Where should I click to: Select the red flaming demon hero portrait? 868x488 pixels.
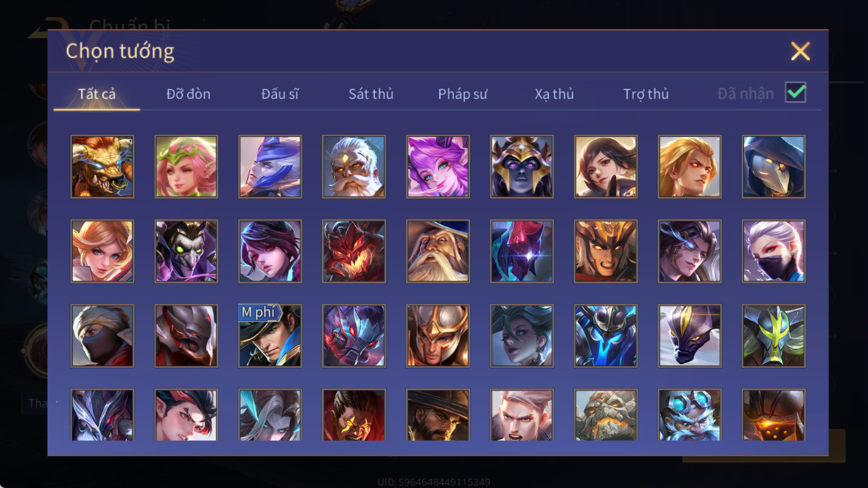[x=354, y=251]
